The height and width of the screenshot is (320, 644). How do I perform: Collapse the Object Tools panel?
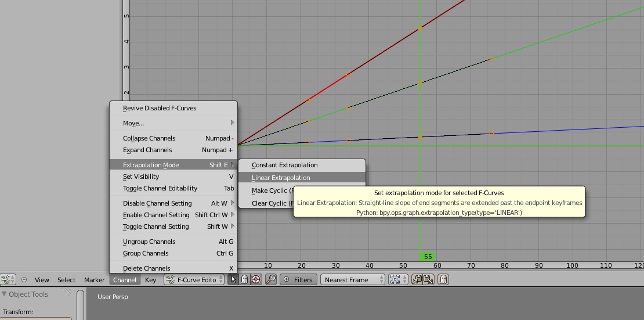point(5,294)
